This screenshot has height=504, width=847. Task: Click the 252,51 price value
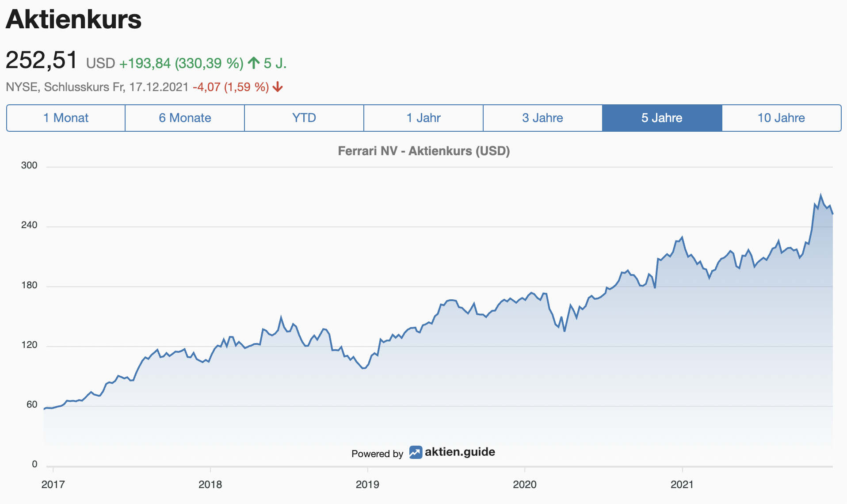(x=42, y=60)
